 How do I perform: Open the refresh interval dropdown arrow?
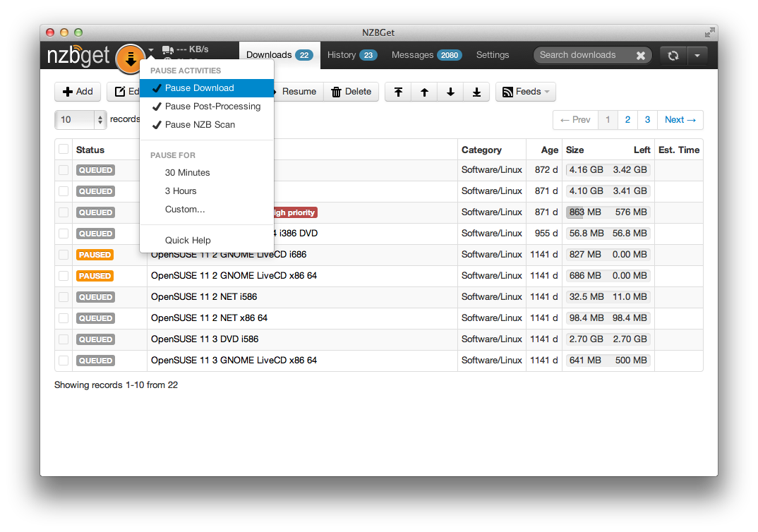[697, 56]
